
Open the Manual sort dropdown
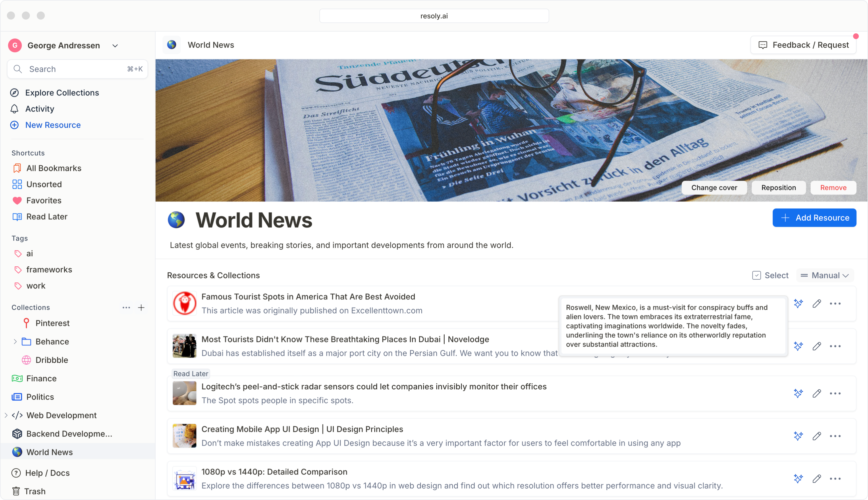(x=824, y=275)
